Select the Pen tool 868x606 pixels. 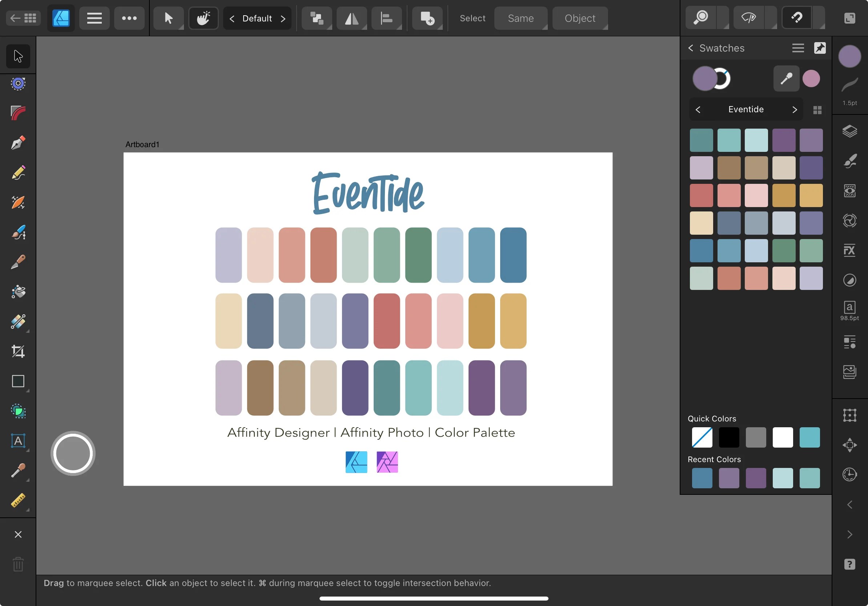tap(17, 142)
